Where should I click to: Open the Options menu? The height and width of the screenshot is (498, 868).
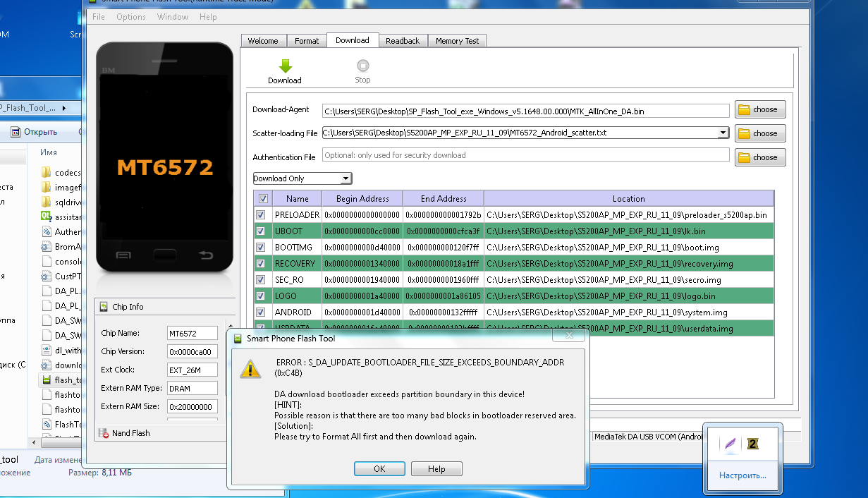pos(131,17)
